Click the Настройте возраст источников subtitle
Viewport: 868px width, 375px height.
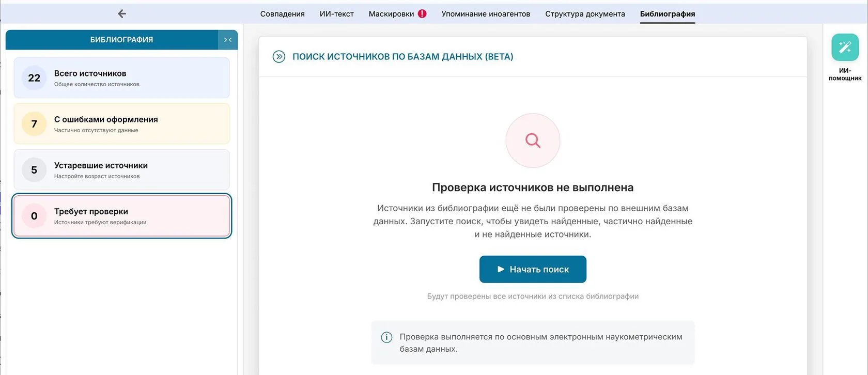97,176
